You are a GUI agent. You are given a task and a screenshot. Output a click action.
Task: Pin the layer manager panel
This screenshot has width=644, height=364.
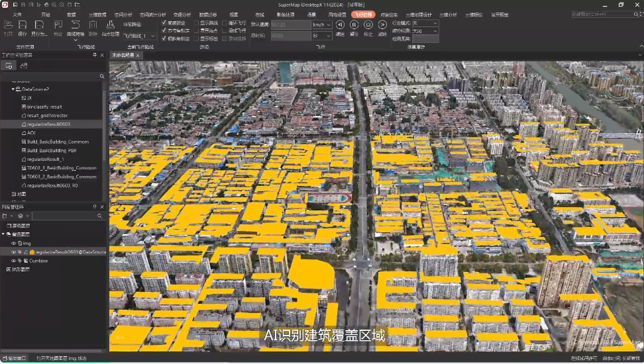95,206
